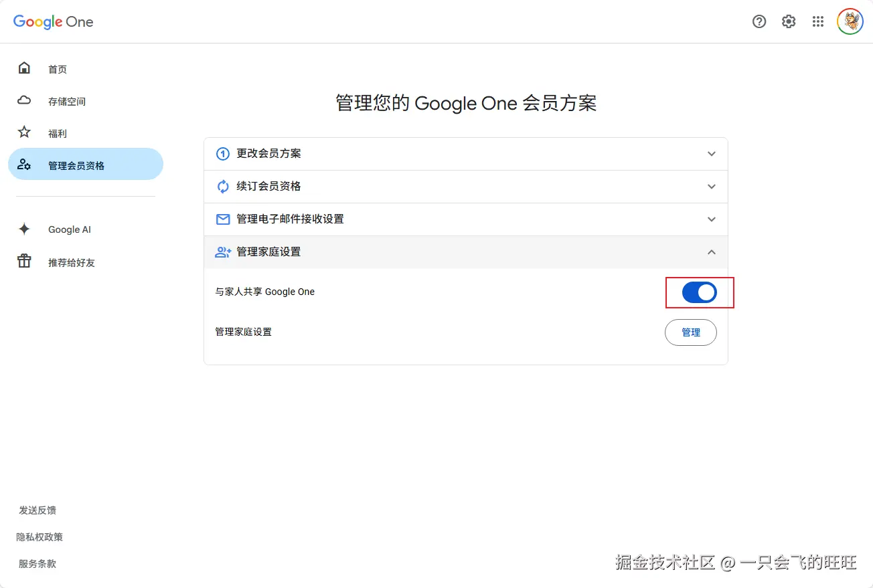The height and width of the screenshot is (588, 873).
Task: Click the star icon beside 福利
Action: [x=24, y=132]
